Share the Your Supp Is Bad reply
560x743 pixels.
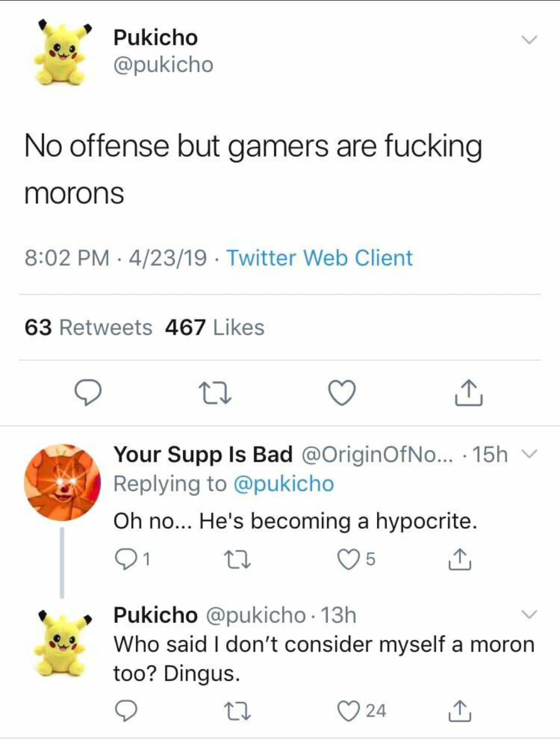point(459,559)
